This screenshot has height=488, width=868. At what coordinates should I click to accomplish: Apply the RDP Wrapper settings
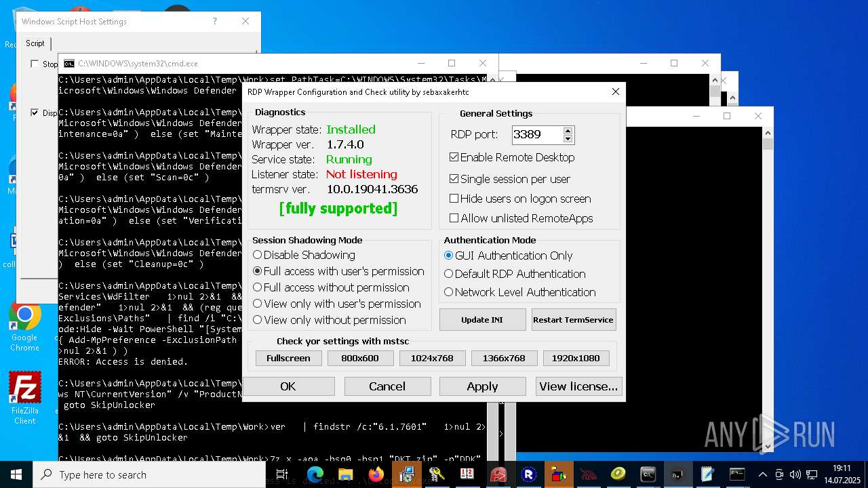click(x=482, y=386)
